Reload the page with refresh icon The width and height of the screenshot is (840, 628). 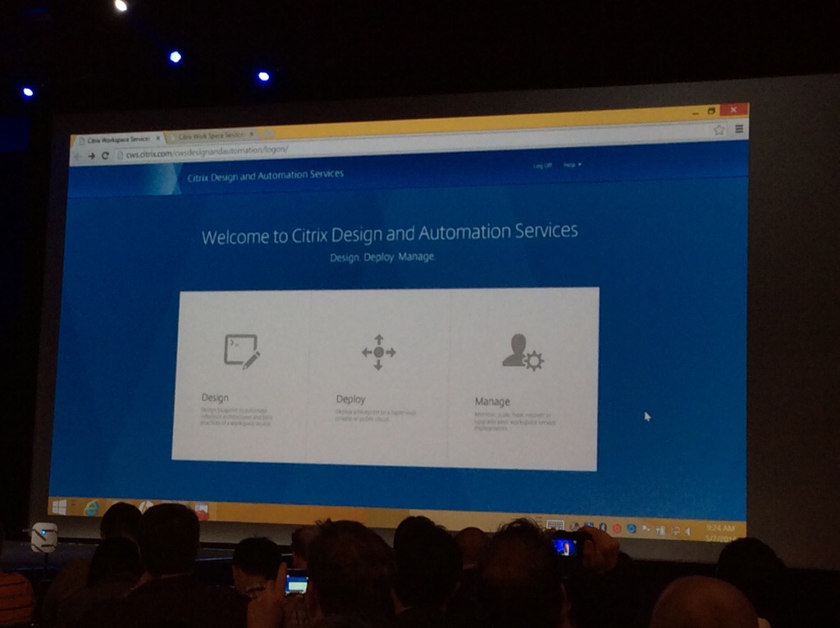click(x=105, y=155)
